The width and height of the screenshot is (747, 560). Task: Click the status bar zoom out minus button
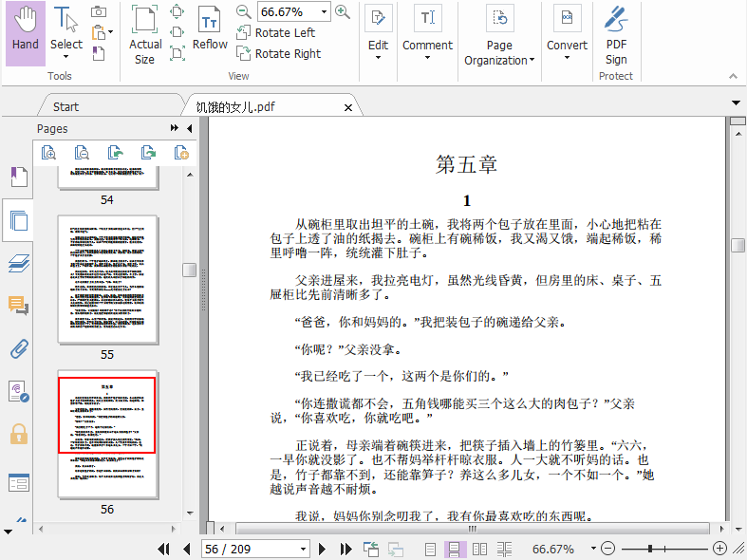(x=607, y=549)
